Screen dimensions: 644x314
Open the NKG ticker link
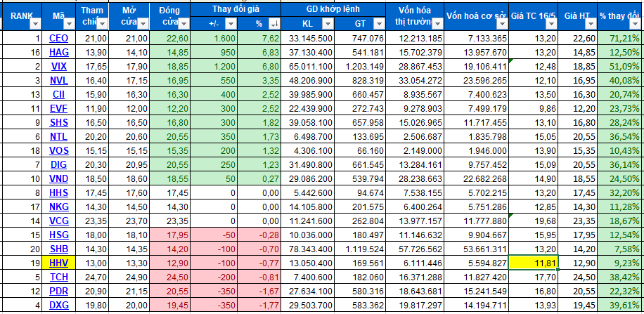coord(59,207)
